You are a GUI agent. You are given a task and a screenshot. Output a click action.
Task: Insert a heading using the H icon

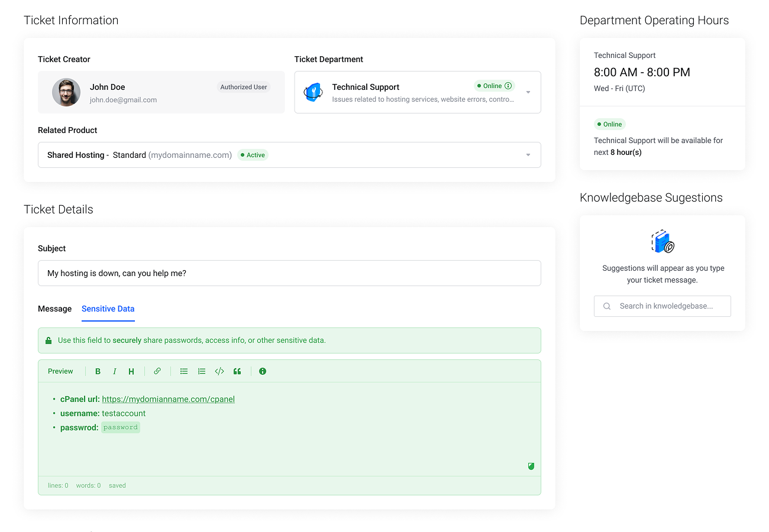tap(131, 371)
